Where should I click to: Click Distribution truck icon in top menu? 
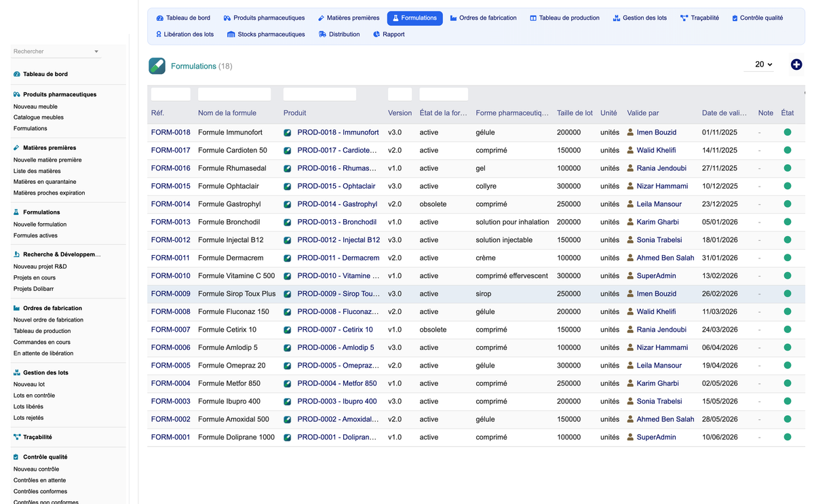tap(322, 35)
